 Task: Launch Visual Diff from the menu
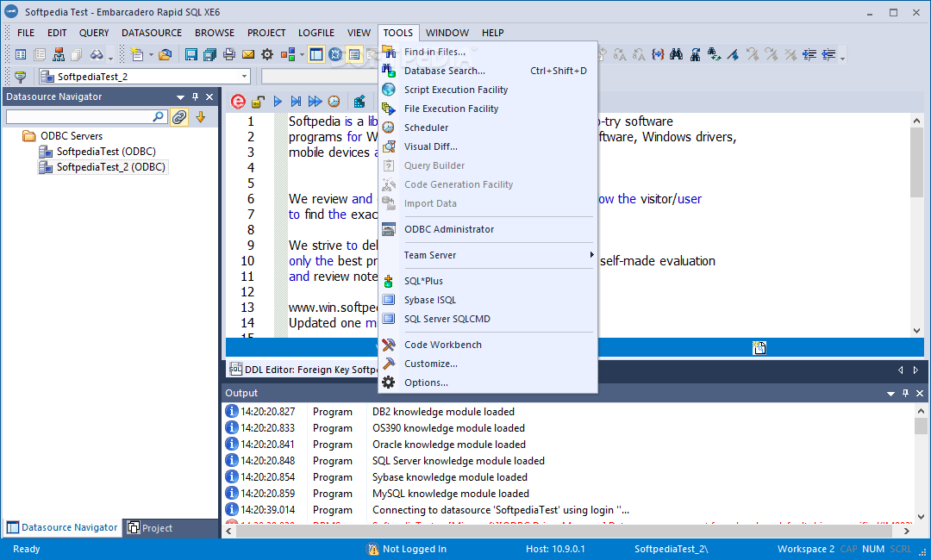tap(487, 146)
